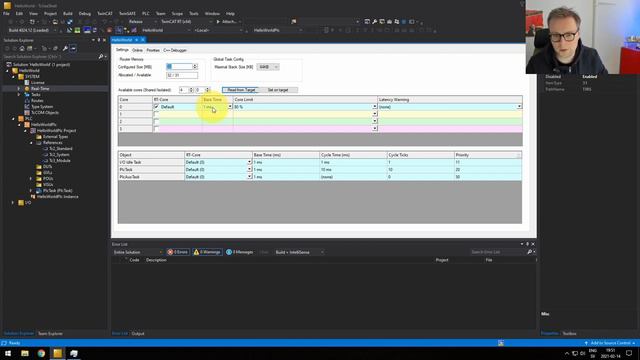Image resolution: width=640 pixels, height=360 pixels.
Task: Click the TcCOM Objects icon
Action: point(27,113)
